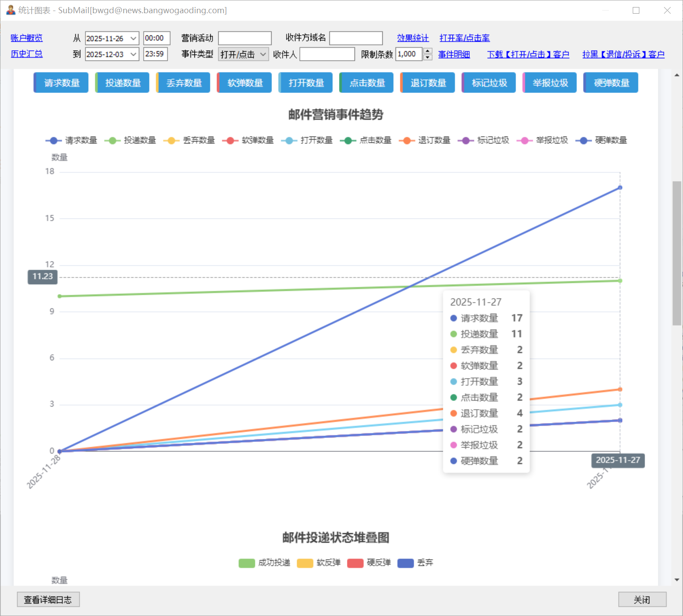Click the 举报垃圾 legend marker icon

tap(524, 141)
